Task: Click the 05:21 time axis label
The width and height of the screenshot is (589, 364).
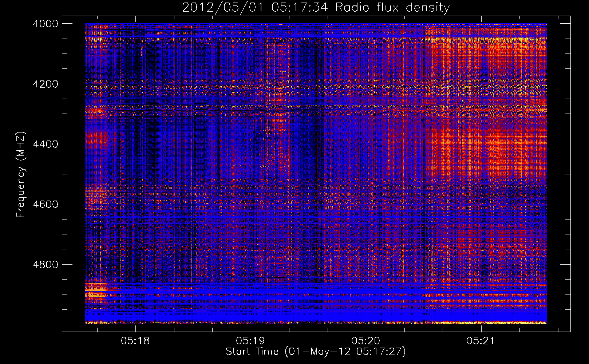Action: click(x=481, y=341)
